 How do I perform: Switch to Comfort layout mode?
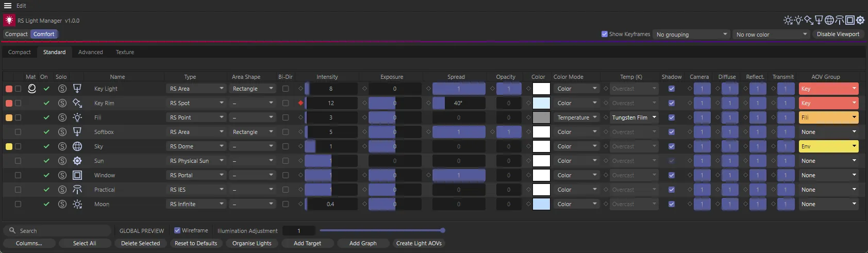[x=44, y=34]
